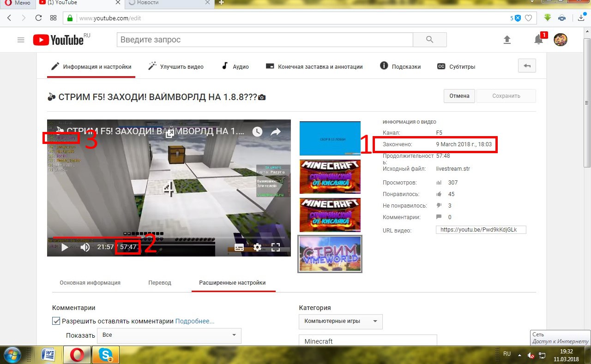This screenshot has height=364, width=591.
Task: Open the YouTube hamburger guide menu
Action: tap(21, 40)
